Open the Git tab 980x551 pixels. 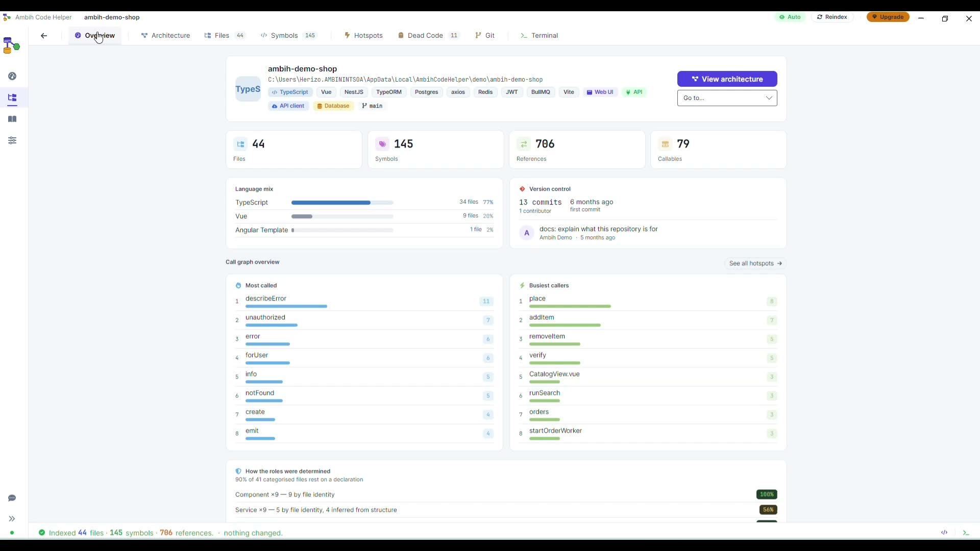coord(485,36)
